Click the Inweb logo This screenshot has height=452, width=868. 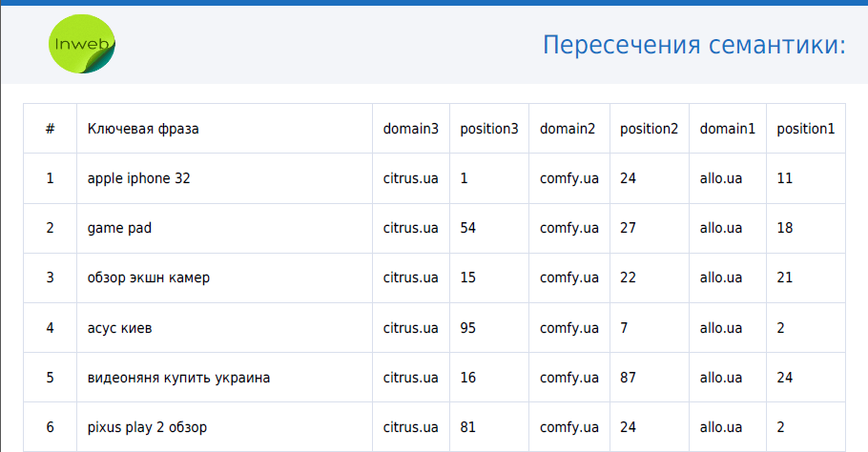pos(82,44)
